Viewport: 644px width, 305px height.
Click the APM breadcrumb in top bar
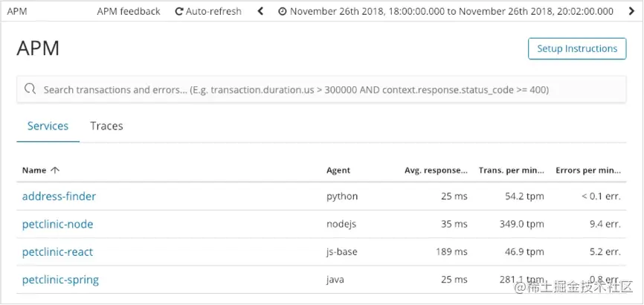(17, 11)
